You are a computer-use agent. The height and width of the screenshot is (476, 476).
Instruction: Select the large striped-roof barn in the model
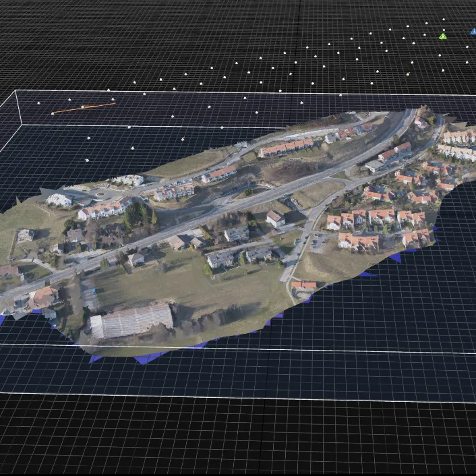tap(131, 320)
